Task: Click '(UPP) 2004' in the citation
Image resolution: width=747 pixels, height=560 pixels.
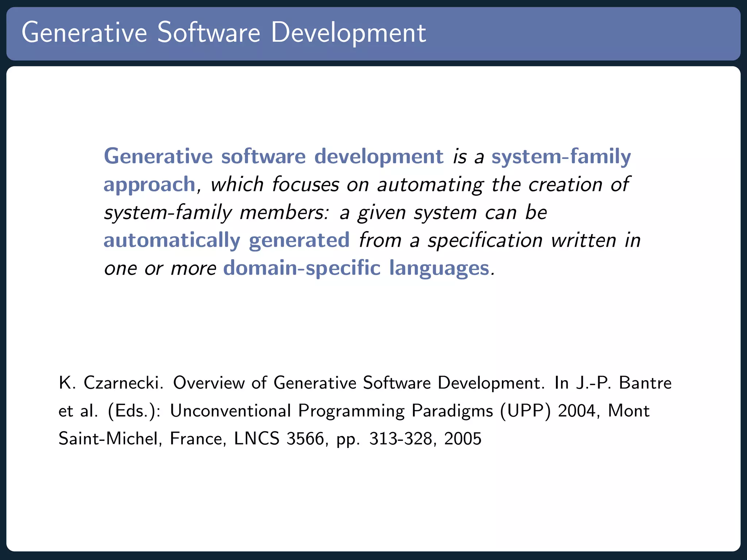Action: 547,411
